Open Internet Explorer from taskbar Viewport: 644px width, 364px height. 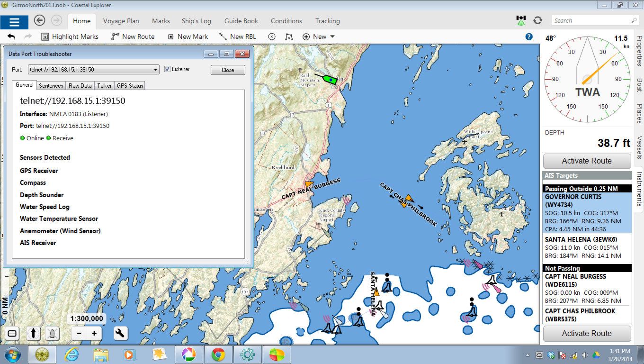[72, 355]
